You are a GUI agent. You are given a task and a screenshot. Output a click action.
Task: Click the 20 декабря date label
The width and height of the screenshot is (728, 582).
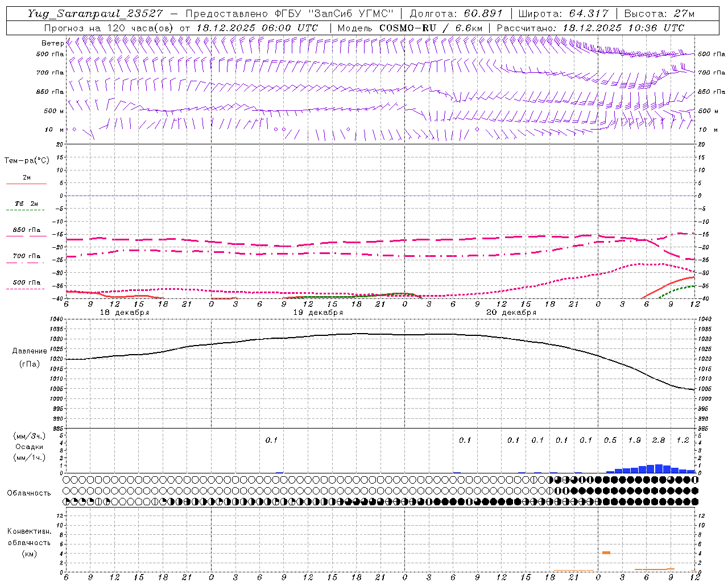511,313
